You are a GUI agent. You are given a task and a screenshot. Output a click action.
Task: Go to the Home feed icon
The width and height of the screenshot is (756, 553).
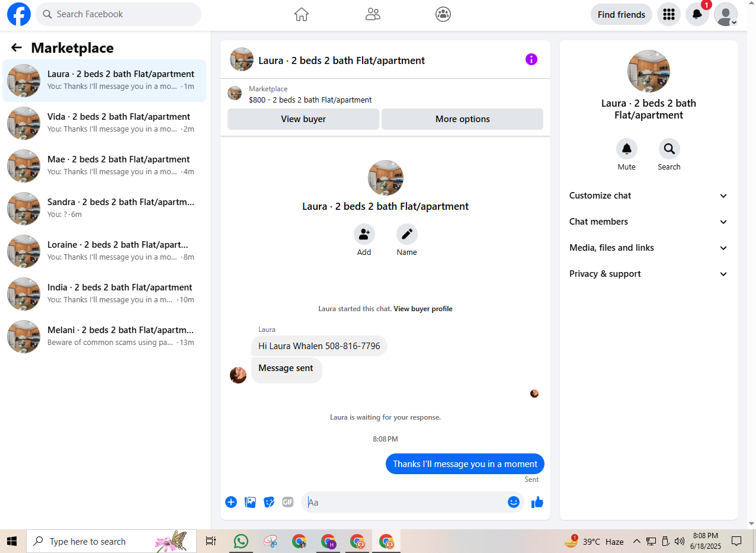(x=302, y=14)
